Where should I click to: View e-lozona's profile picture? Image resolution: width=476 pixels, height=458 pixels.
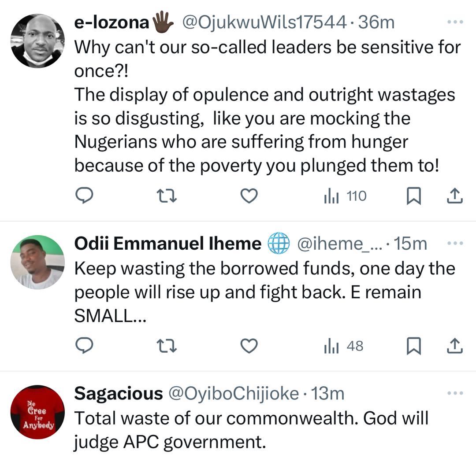[x=37, y=41]
